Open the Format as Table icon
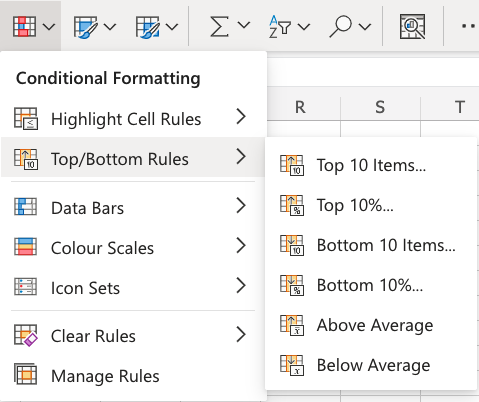The image size is (479, 402). [x=86, y=26]
